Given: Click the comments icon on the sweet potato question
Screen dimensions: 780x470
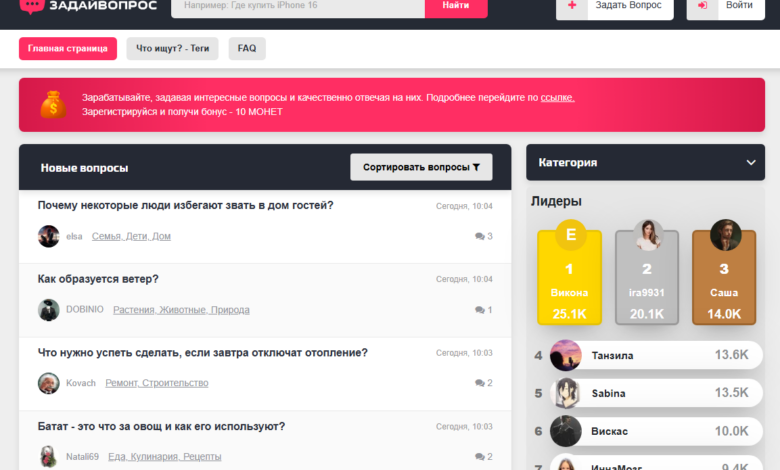Looking at the screenshot, I should pos(480,457).
